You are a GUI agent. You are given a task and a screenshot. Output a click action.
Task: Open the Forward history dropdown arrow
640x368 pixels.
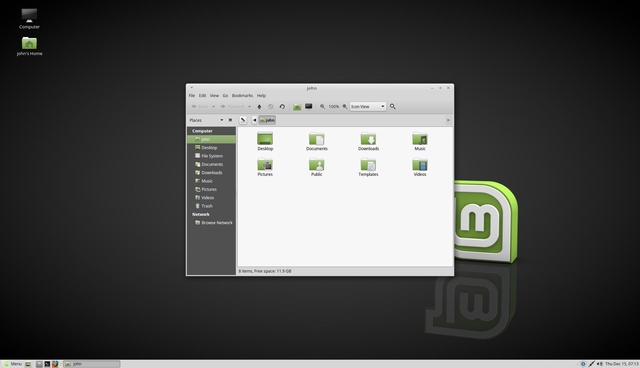pos(249,106)
